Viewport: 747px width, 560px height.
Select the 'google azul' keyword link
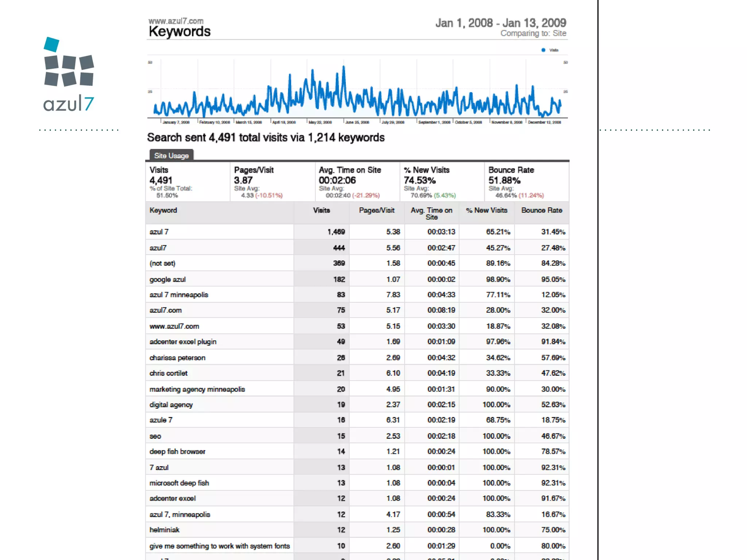pyautogui.click(x=167, y=280)
